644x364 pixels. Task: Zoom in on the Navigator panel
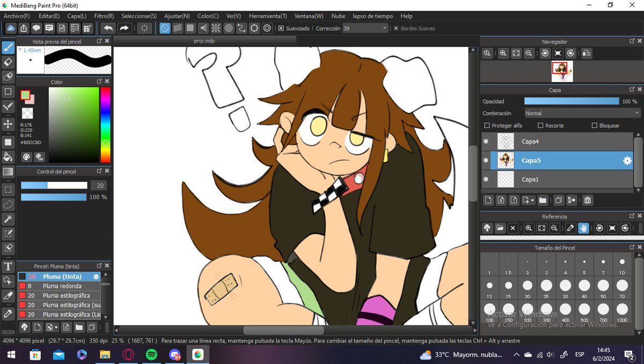tap(503, 53)
